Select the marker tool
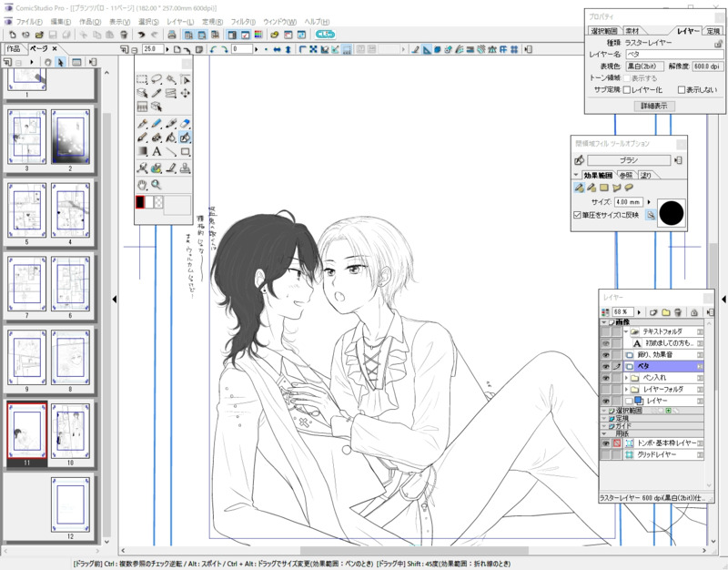Screen dimensions: 728x570 click(171, 124)
